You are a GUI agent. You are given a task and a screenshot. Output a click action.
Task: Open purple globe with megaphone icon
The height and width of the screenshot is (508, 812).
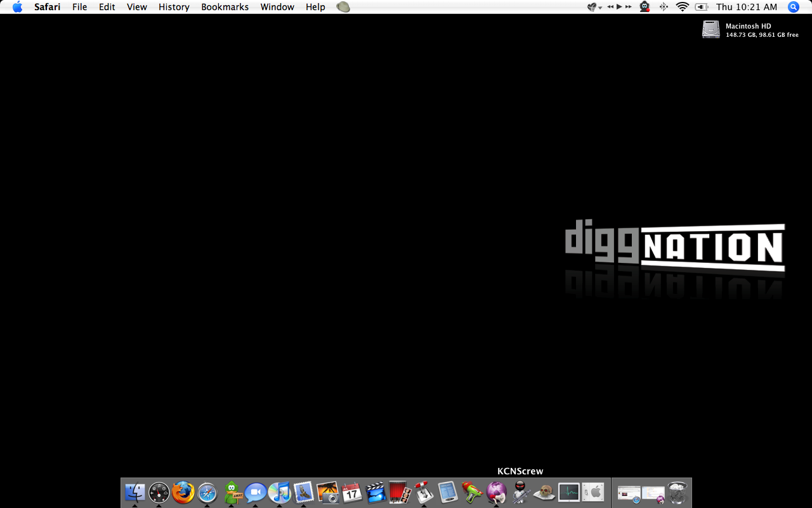(x=496, y=492)
